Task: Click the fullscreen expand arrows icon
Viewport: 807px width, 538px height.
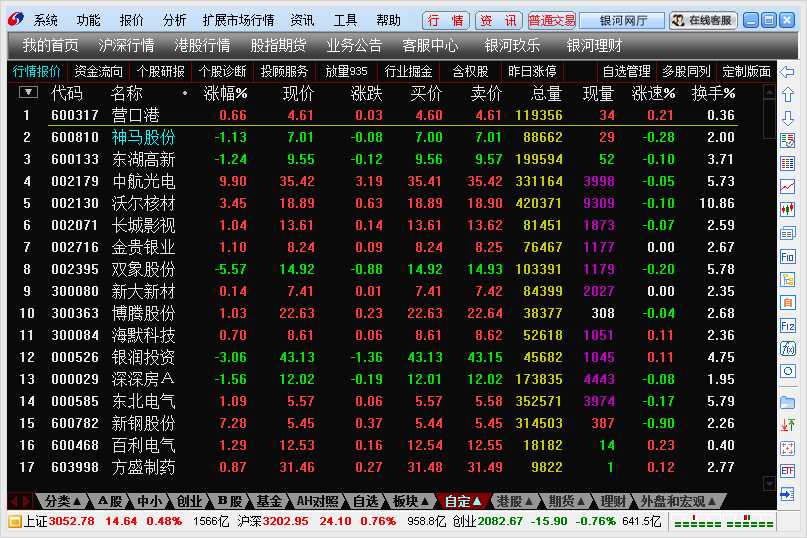Action: pos(787,448)
